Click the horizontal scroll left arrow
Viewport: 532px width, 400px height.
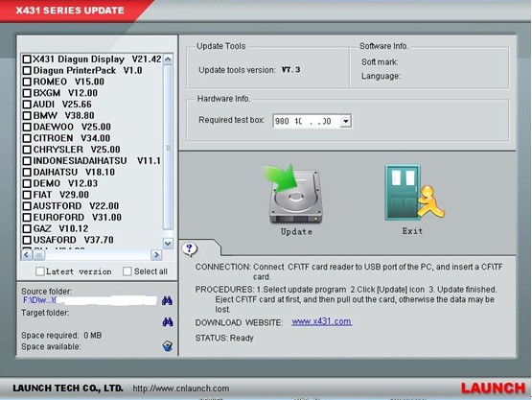click(x=27, y=254)
